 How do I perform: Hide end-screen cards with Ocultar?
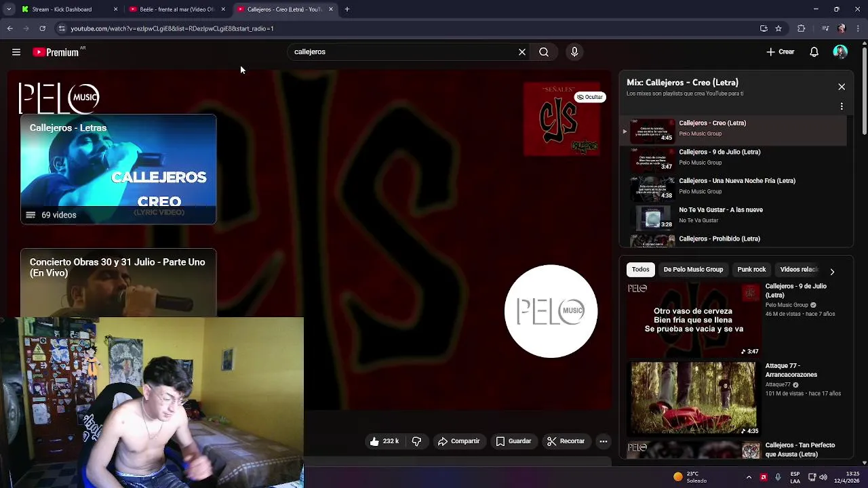point(589,97)
